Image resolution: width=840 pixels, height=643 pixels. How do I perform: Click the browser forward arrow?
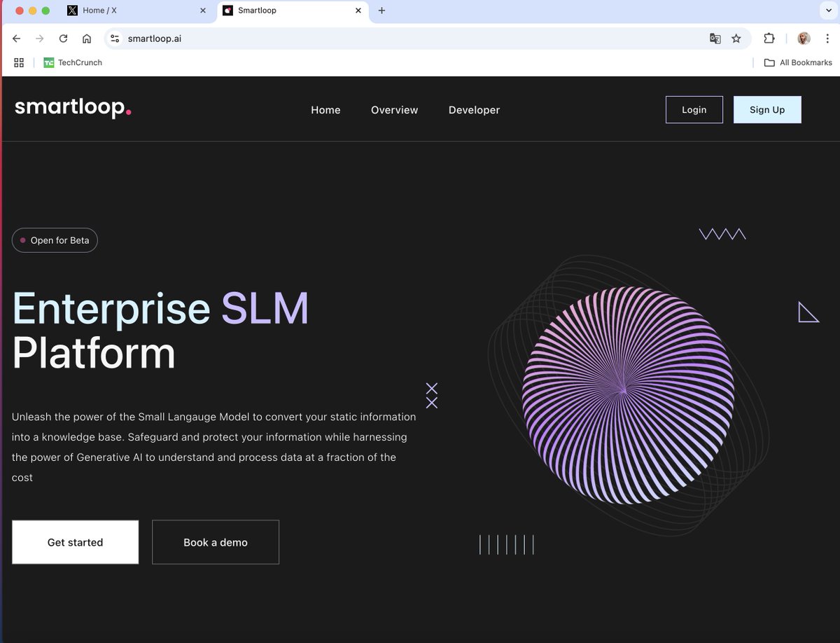pyautogui.click(x=40, y=39)
